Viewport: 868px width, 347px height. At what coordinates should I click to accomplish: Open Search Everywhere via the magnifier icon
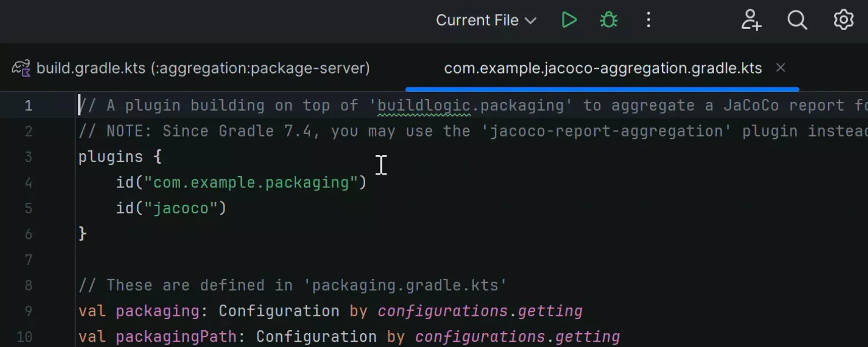(x=797, y=20)
